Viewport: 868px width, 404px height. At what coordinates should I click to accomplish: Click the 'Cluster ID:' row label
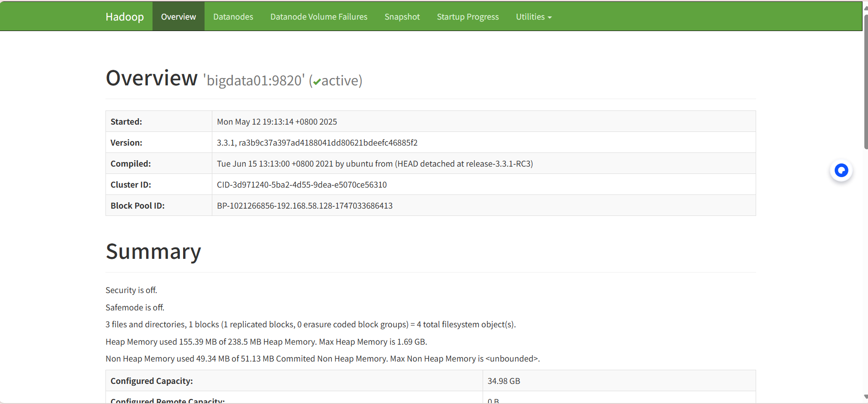click(131, 185)
